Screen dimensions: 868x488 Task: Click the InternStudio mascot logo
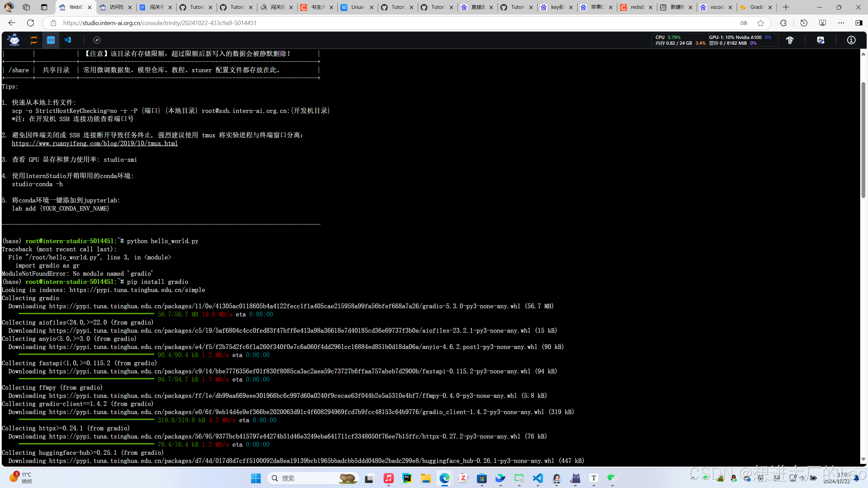[x=14, y=40]
